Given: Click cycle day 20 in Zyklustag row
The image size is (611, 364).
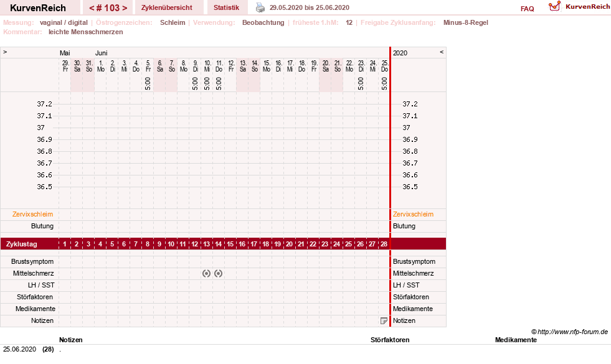Looking at the screenshot, I should pyautogui.click(x=289, y=244).
